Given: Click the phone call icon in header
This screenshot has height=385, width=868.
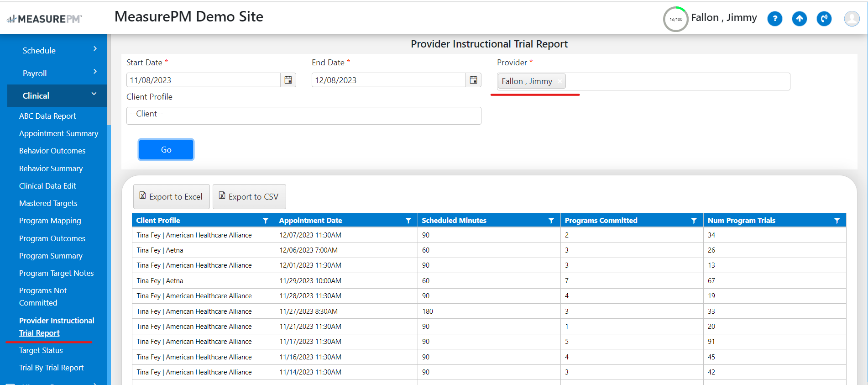Looking at the screenshot, I should coord(824,19).
